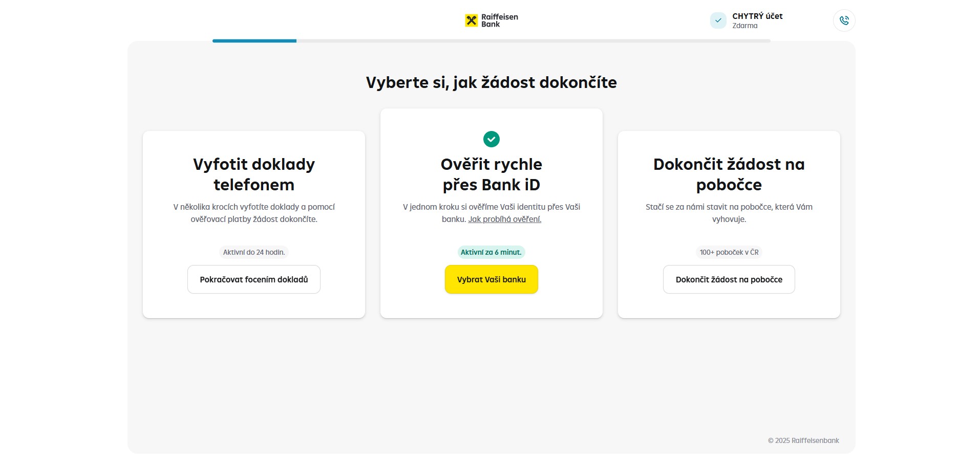Click the 100+ poboček v ČR badge
This screenshot has height=466, width=980.
pyautogui.click(x=729, y=252)
